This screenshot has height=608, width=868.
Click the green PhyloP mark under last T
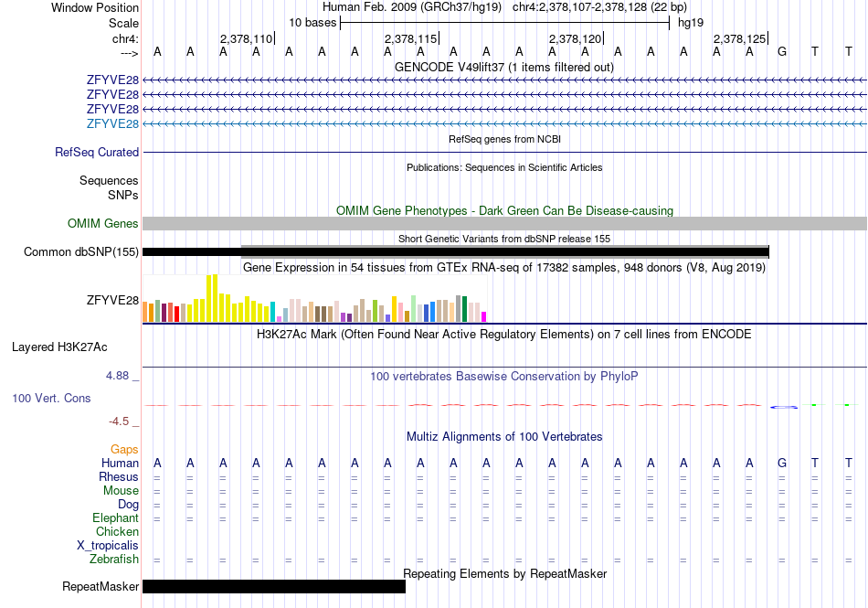coord(847,405)
